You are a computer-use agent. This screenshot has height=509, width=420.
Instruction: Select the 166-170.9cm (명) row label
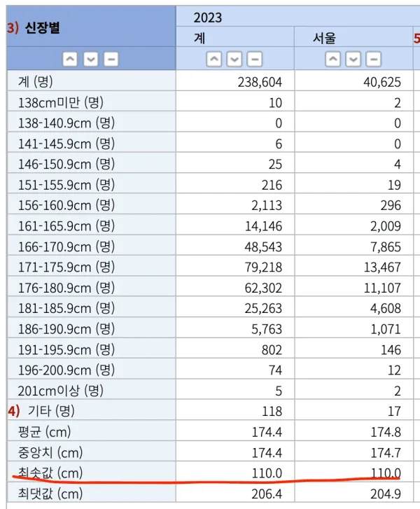tap(66, 246)
